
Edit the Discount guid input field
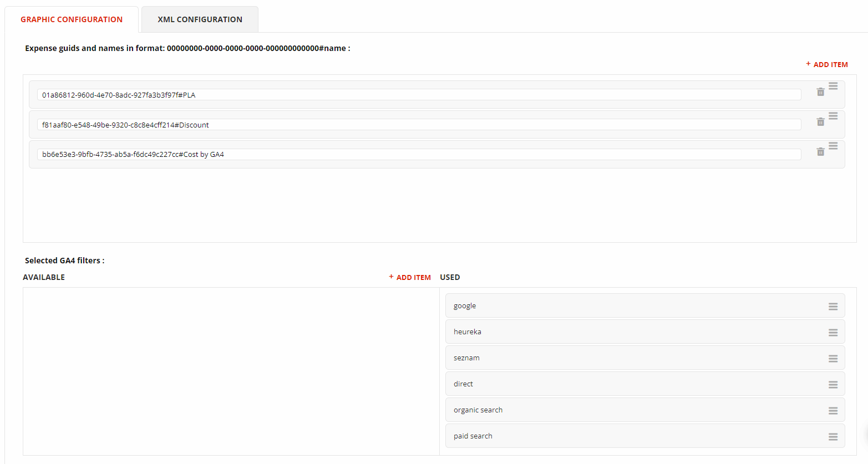(x=419, y=125)
